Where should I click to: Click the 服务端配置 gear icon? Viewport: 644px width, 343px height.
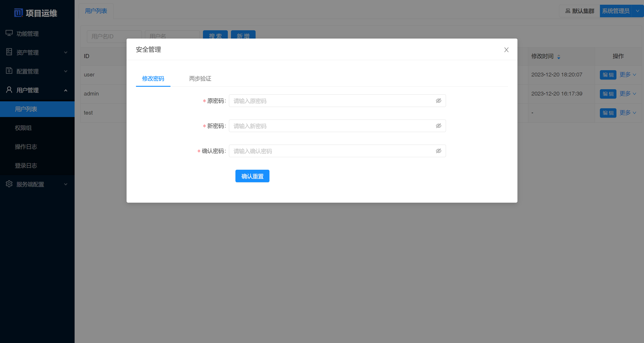(x=9, y=184)
